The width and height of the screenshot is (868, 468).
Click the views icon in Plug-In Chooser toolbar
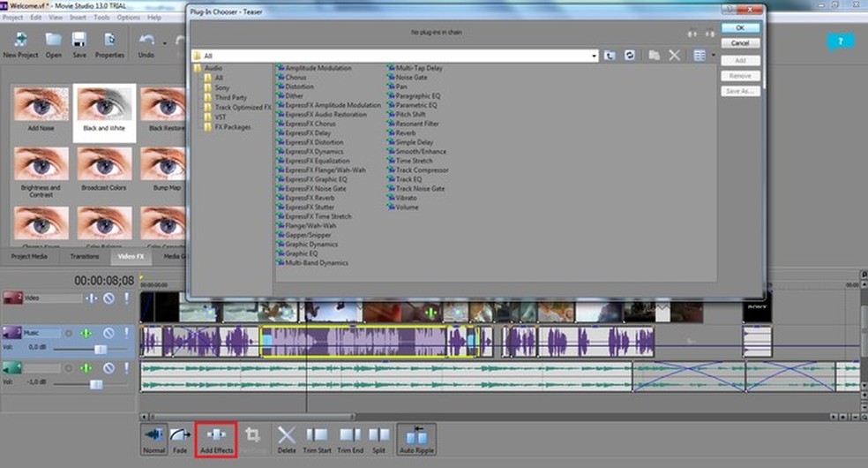coord(700,56)
